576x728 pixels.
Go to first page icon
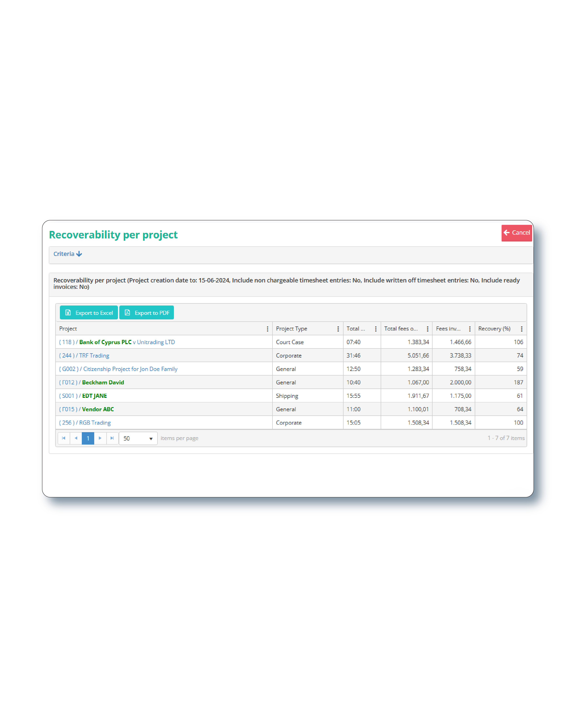pos(64,438)
